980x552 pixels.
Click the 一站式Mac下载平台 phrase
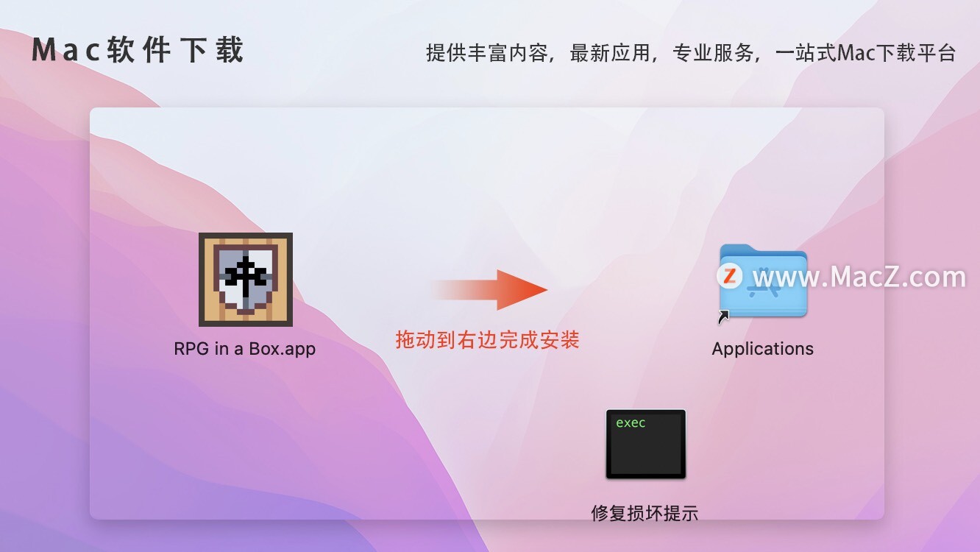tap(866, 53)
